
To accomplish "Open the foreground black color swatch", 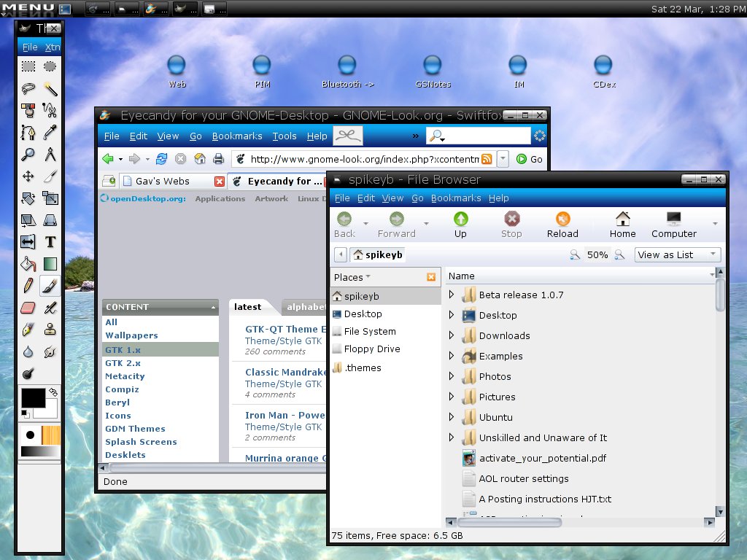I will pos(33,398).
